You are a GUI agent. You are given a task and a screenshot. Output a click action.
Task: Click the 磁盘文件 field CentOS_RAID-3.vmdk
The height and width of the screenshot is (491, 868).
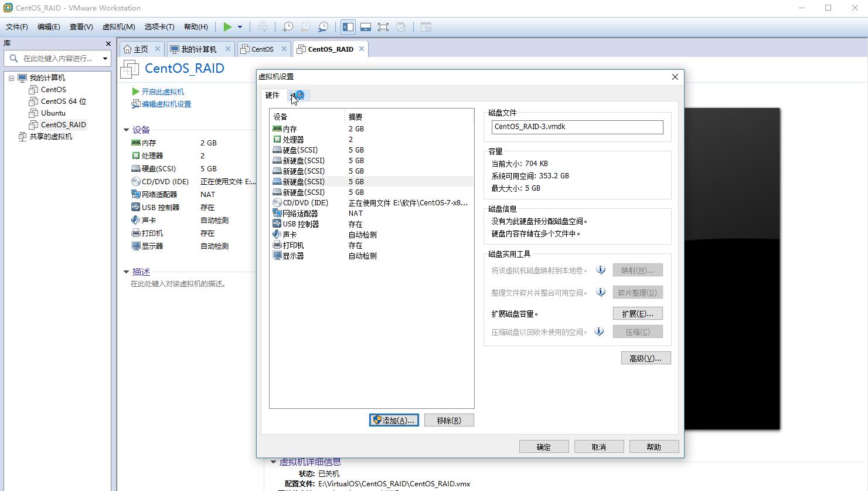coord(577,127)
